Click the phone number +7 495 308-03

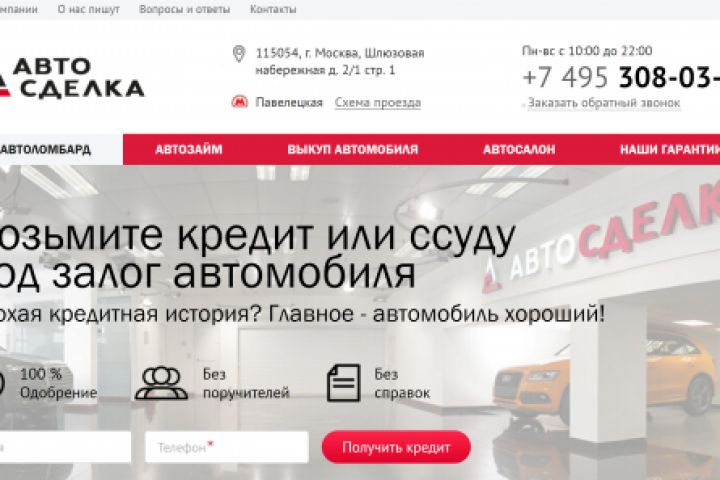click(621, 77)
